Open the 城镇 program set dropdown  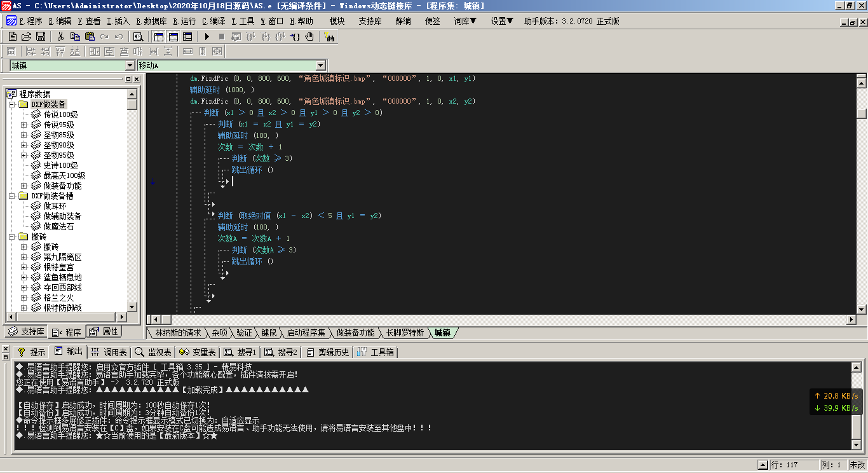pos(130,65)
